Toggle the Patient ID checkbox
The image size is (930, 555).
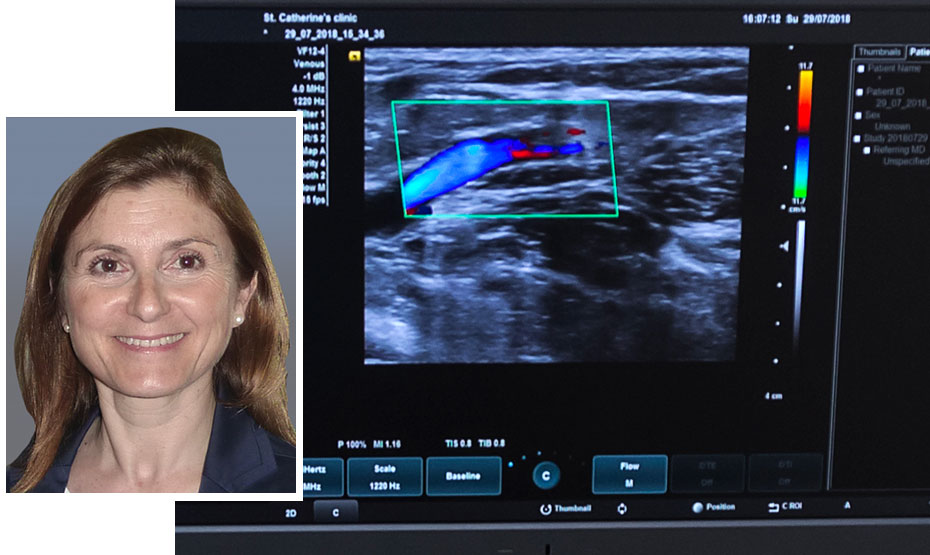(860, 91)
